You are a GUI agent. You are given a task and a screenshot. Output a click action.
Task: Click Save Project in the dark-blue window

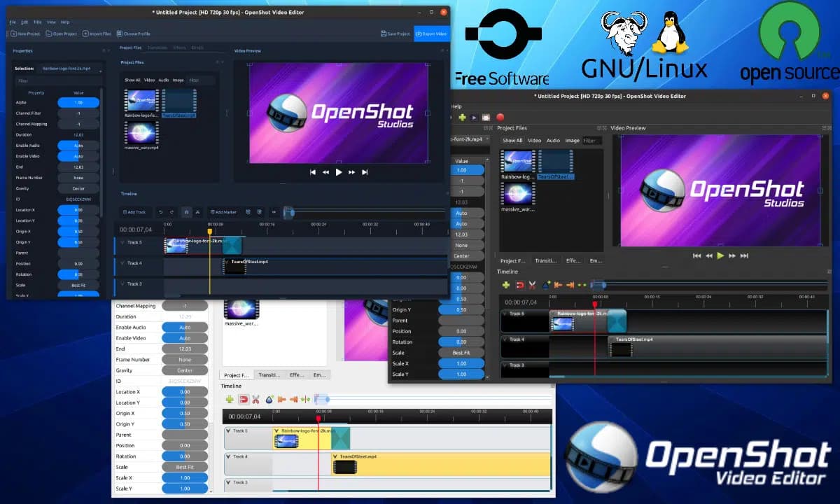[x=395, y=34]
